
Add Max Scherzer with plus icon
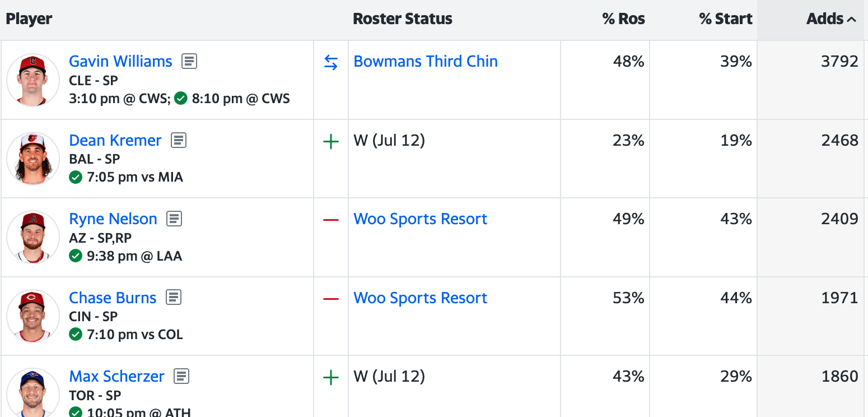tap(331, 378)
